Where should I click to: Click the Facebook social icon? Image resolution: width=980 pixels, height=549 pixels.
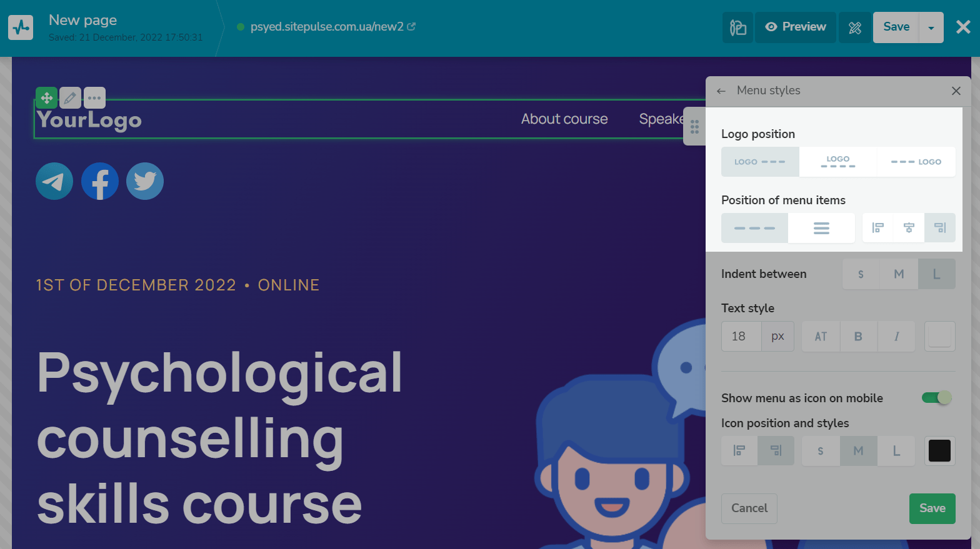(100, 181)
